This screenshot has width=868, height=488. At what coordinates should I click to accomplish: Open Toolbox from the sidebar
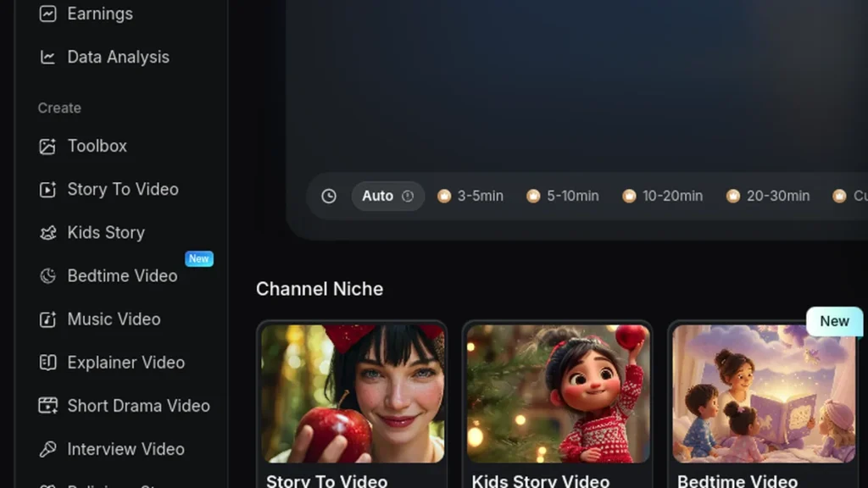[x=97, y=146]
